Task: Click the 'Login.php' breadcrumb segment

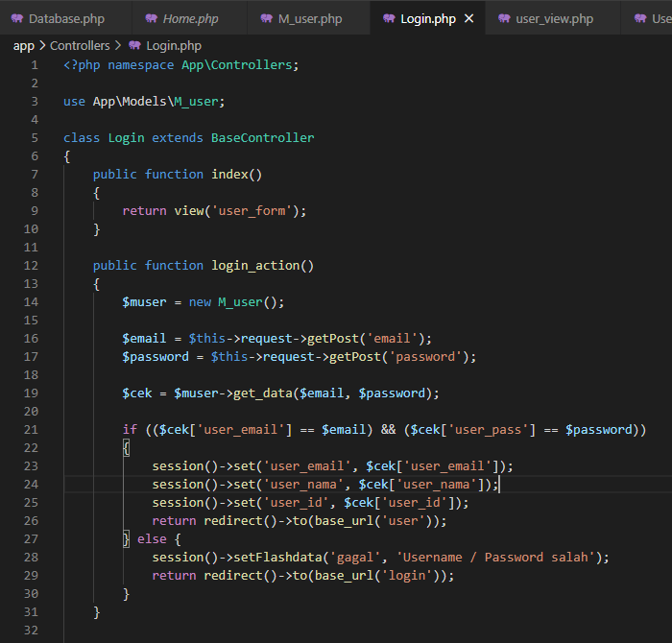Action: point(174,46)
